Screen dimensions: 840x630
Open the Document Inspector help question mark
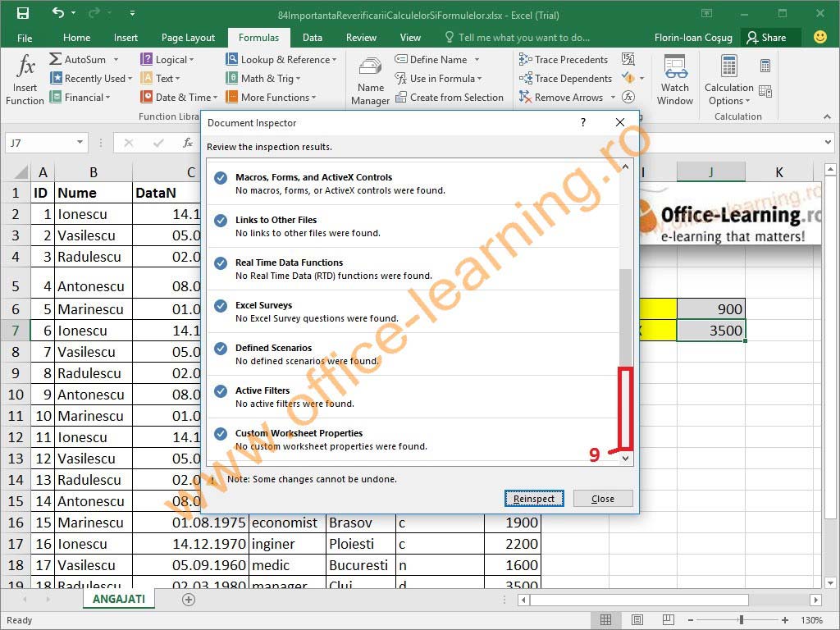pyautogui.click(x=583, y=122)
